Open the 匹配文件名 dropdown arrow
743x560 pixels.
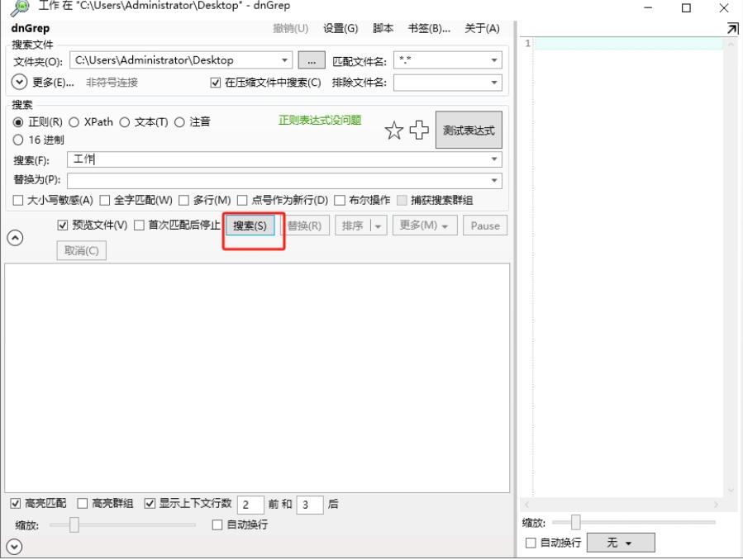click(x=493, y=60)
